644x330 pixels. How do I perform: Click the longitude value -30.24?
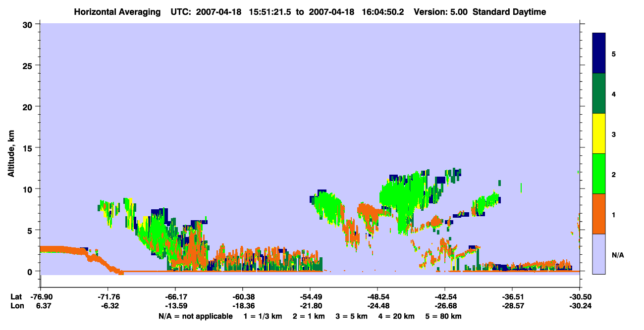point(580,305)
